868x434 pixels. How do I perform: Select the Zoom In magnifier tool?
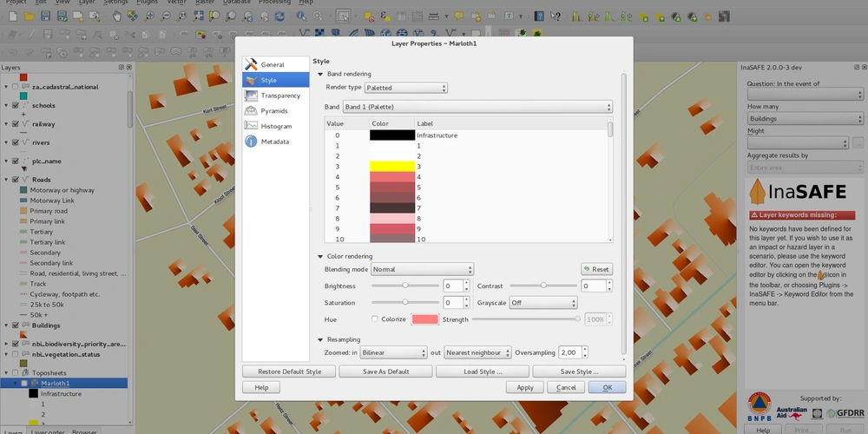(149, 16)
